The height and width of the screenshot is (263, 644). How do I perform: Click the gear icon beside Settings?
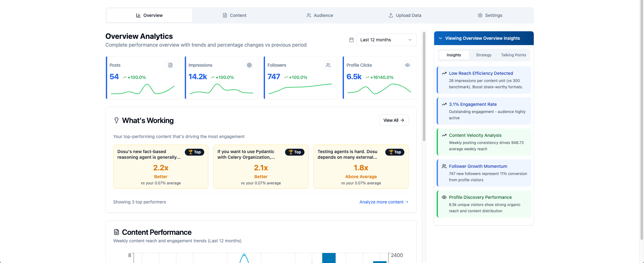point(480,15)
